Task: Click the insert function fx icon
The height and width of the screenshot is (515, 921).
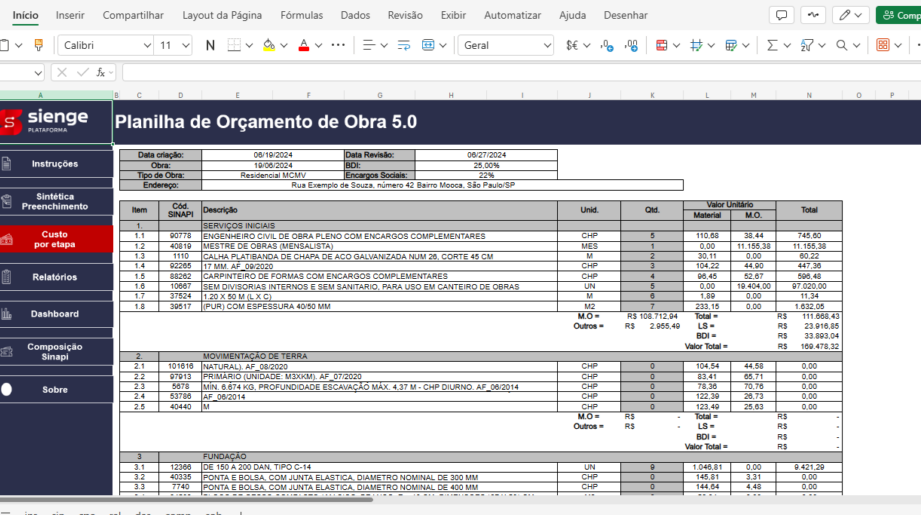Action: 101,72
